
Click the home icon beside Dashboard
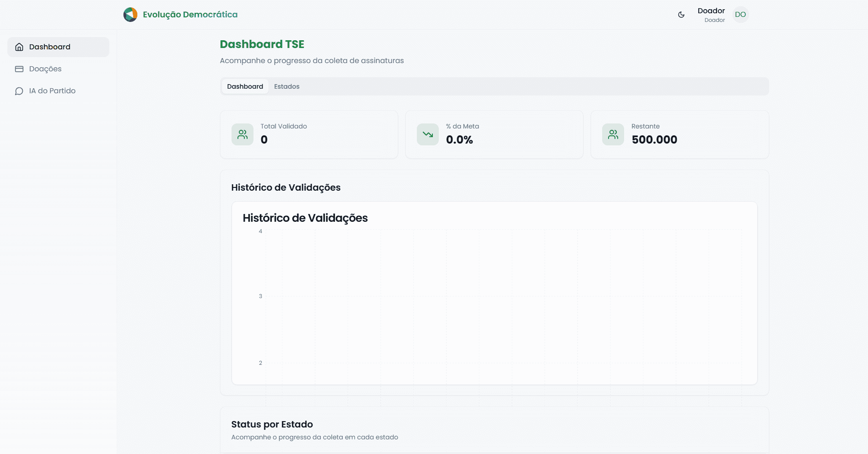(x=19, y=47)
